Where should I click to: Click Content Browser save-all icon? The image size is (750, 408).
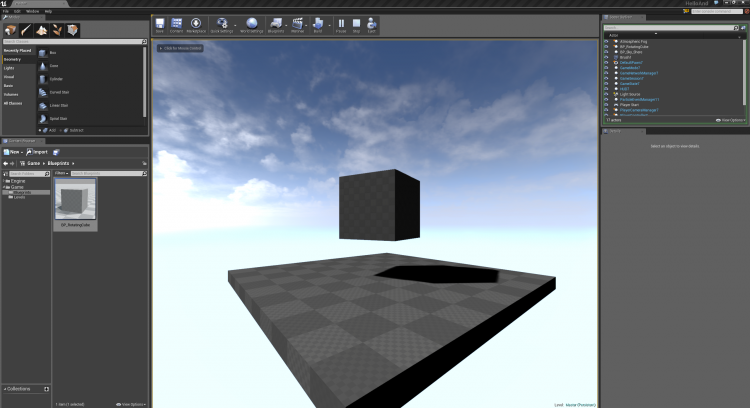click(56, 152)
